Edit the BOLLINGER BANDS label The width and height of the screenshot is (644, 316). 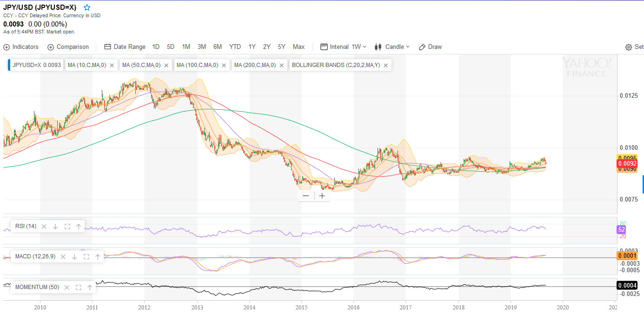coord(336,65)
